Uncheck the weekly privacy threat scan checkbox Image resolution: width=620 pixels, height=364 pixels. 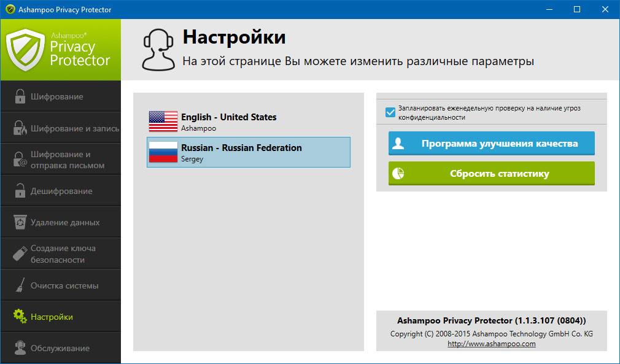click(390, 112)
